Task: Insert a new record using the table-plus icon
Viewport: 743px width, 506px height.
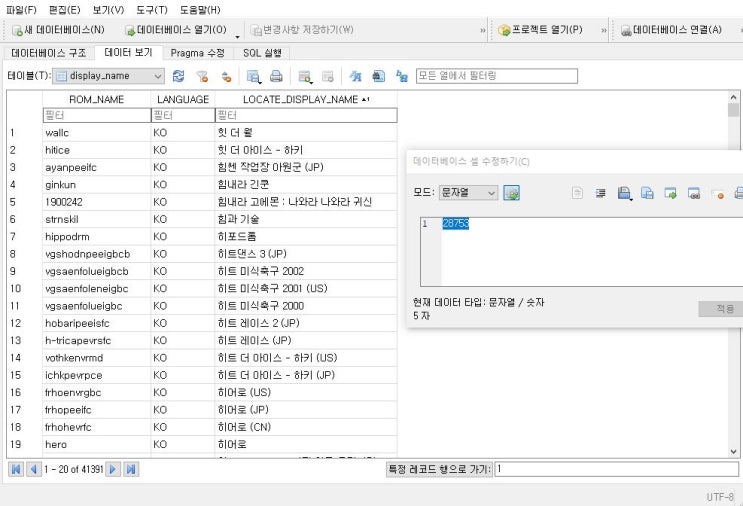Action: pyautogui.click(x=305, y=76)
